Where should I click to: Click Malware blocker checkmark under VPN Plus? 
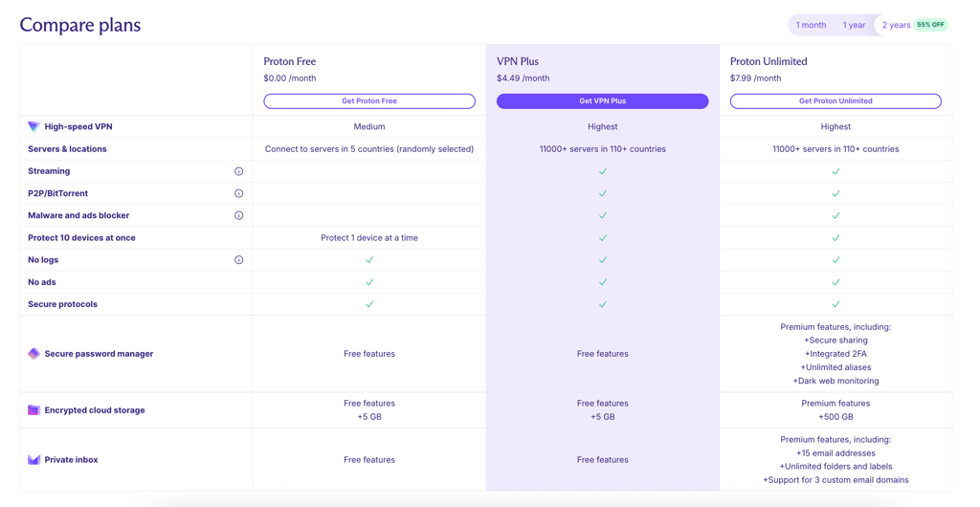[603, 215]
